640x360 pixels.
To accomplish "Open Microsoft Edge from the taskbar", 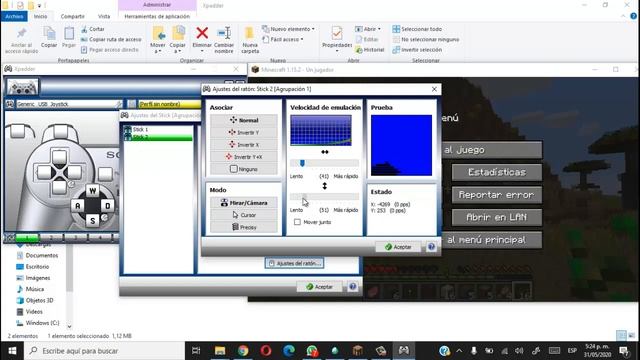I will (289, 351).
